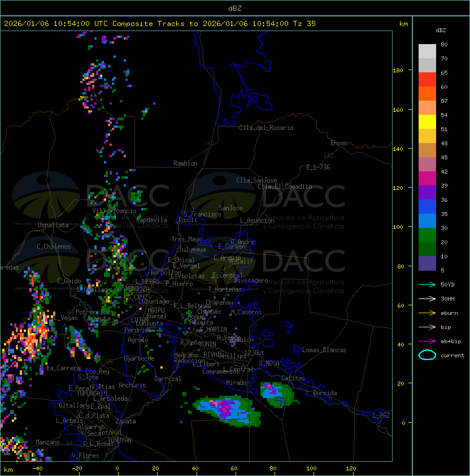The height and width of the screenshot is (476, 470).
Task: Click the 'dBZ' title at the top
Action: (x=235, y=8)
